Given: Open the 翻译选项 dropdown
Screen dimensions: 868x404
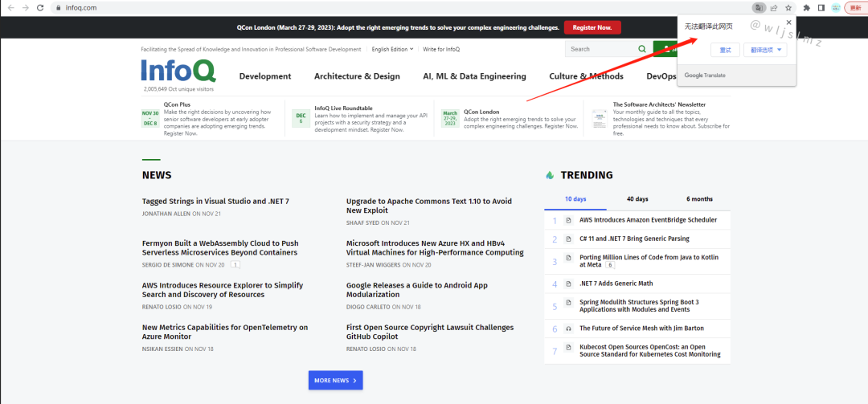Looking at the screenshot, I should tap(766, 50).
